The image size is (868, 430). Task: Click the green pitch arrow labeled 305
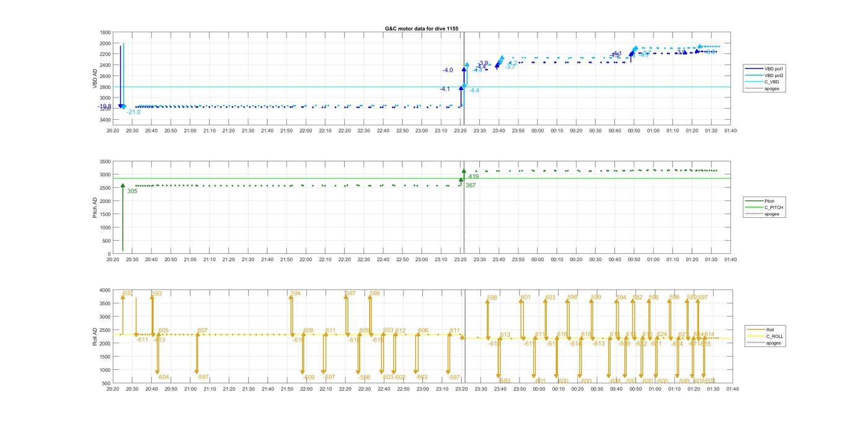(x=123, y=217)
